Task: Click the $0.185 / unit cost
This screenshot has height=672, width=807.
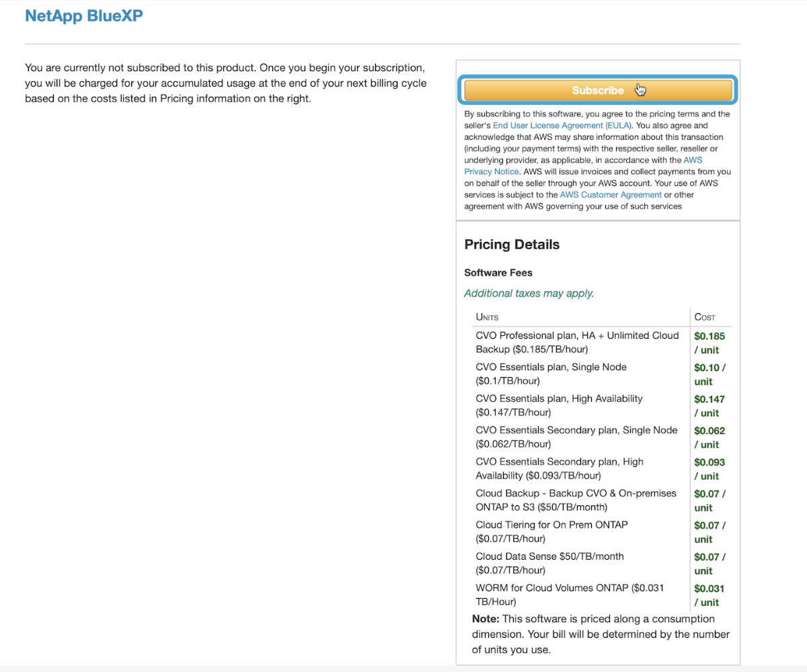Action: click(709, 343)
